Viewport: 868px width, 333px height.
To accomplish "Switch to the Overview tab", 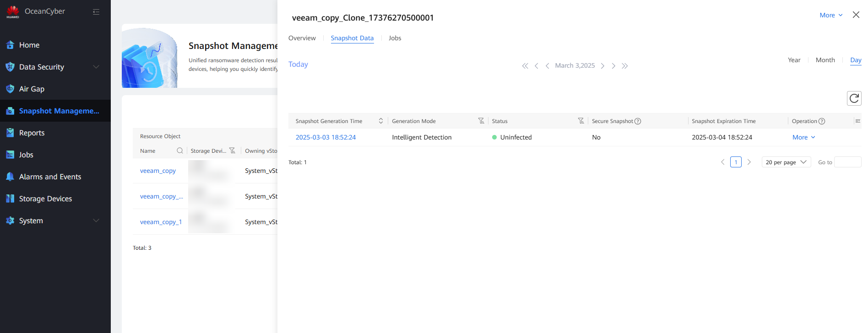I will click(302, 38).
